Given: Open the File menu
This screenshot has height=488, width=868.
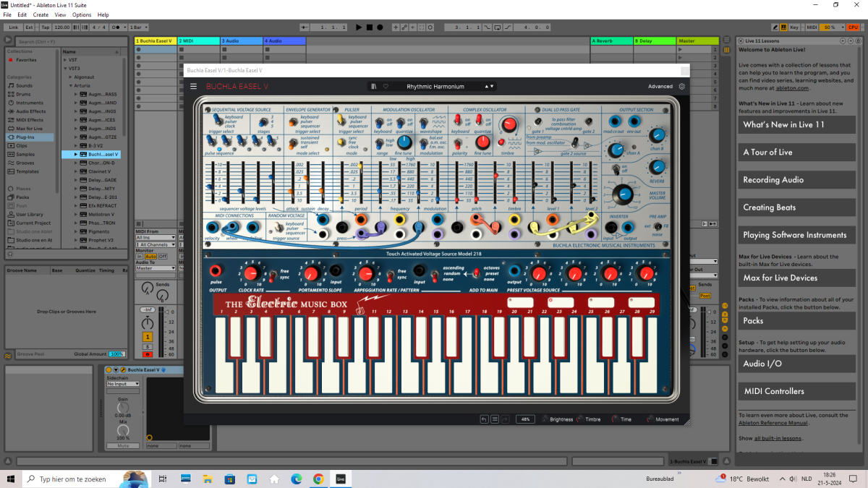Looking at the screenshot, I should (x=7, y=14).
